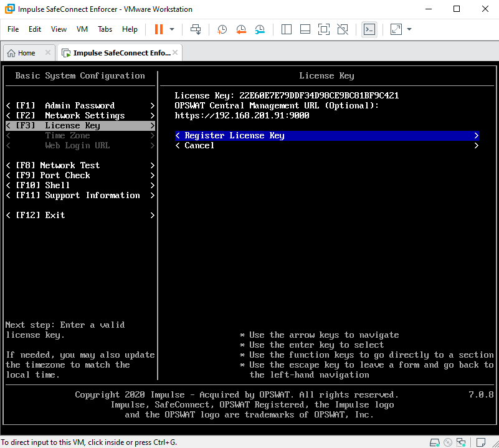Click the Central Management URL field
This screenshot has height=448, width=499.
pos(242,115)
